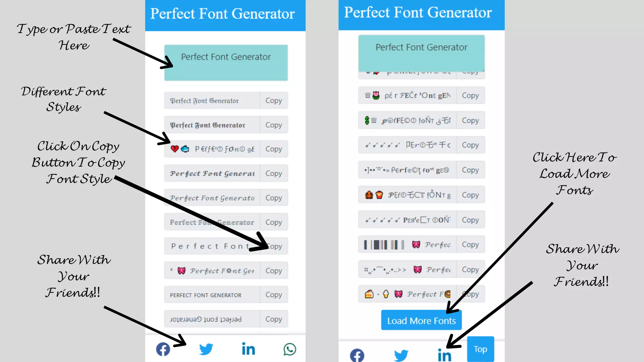Copy the dotted-border font style
This screenshot has height=362, width=644.
[x=273, y=222]
